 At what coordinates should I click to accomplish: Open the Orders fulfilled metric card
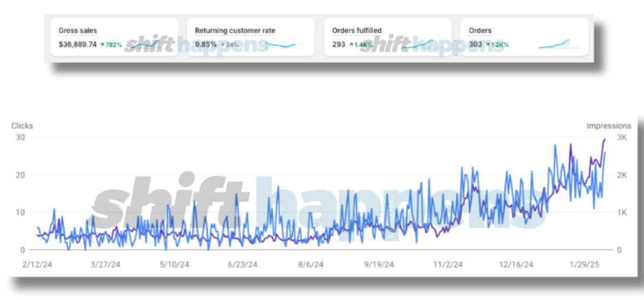(388, 37)
